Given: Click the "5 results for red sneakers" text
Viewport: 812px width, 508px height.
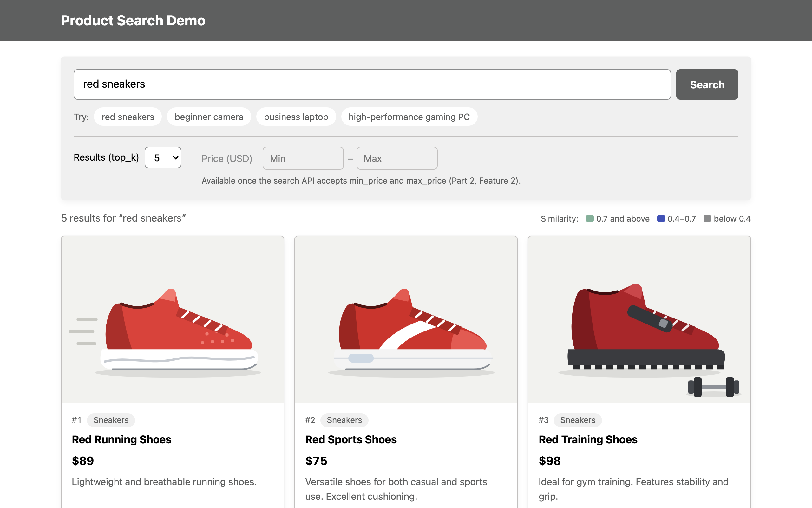Looking at the screenshot, I should click(123, 218).
